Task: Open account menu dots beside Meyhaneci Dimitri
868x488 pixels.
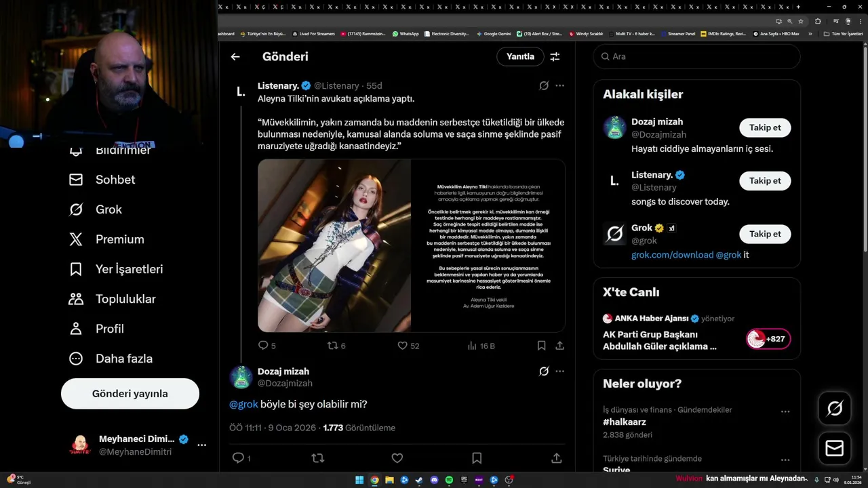Action: [201, 445]
